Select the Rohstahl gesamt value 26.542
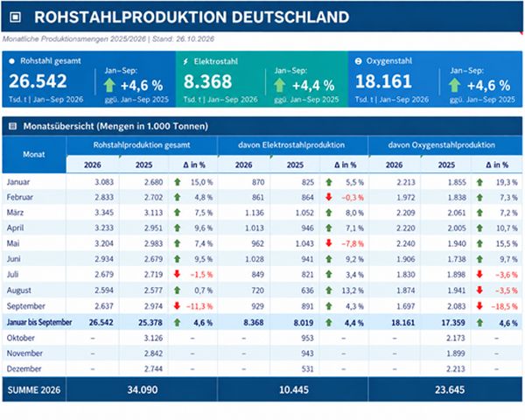The height and width of the screenshot is (420, 525). [38, 81]
